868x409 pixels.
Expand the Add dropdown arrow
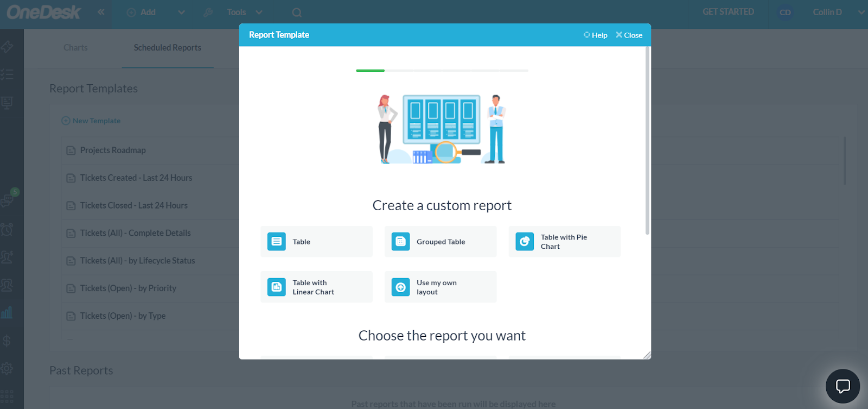[181, 12]
